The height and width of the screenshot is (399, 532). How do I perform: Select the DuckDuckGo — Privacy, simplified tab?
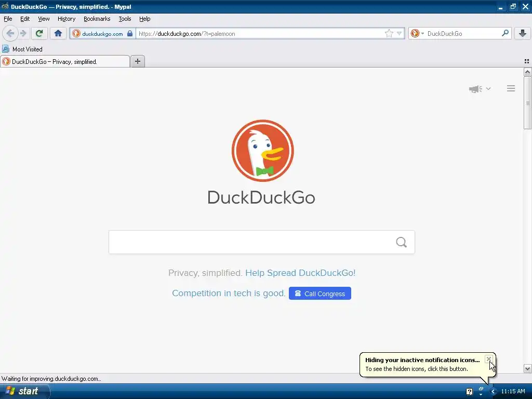point(65,61)
